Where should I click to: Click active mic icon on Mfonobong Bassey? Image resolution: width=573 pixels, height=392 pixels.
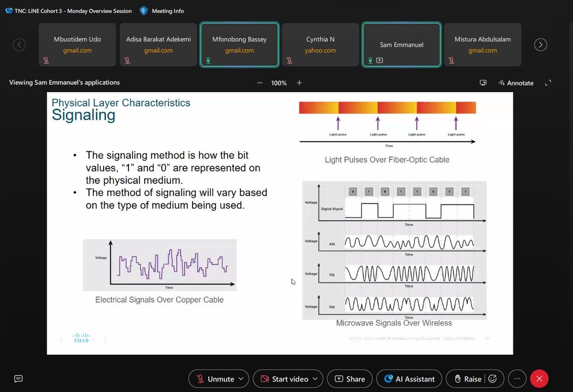[x=208, y=61]
